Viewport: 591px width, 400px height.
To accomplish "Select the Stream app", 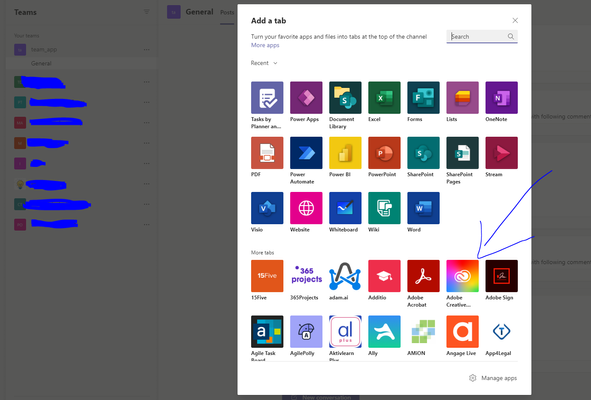I will point(501,153).
